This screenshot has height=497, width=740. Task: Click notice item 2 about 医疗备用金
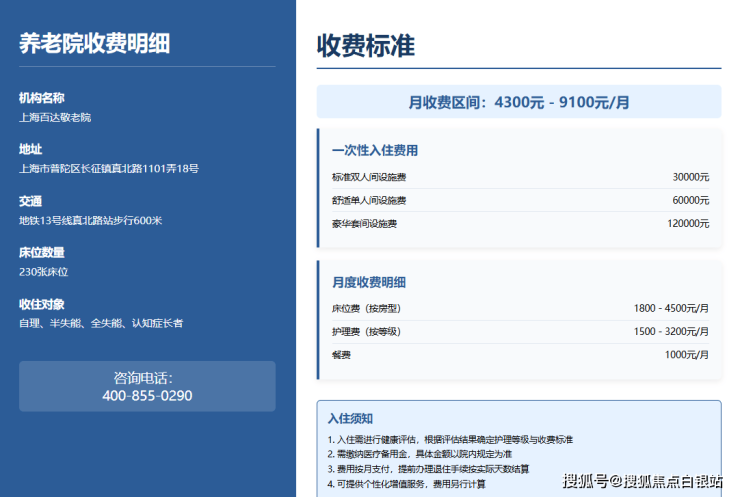coord(420,454)
